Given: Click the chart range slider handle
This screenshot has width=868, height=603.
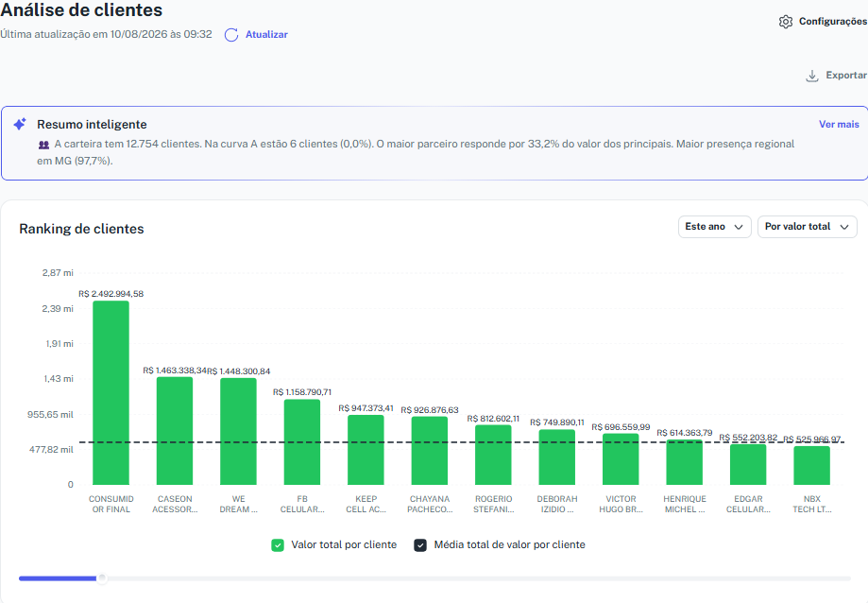Looking at the screenshot, I should point(102,578).
